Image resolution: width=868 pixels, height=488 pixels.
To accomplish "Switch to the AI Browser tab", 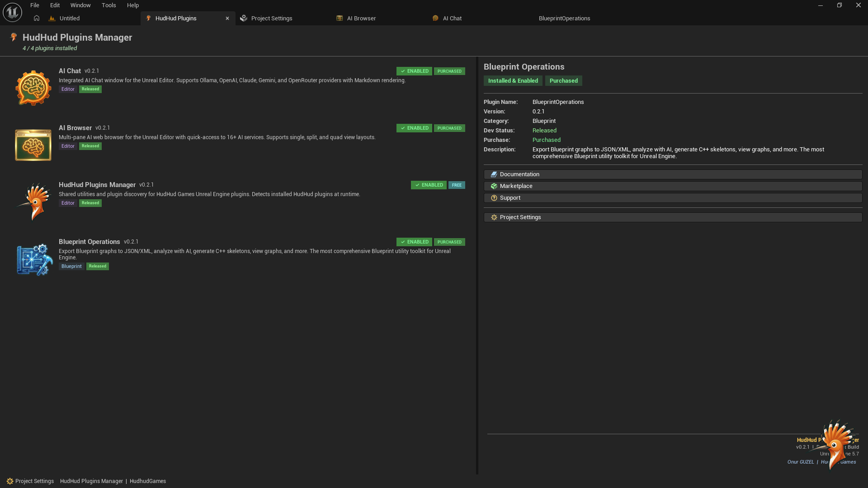I will point(361,19).
